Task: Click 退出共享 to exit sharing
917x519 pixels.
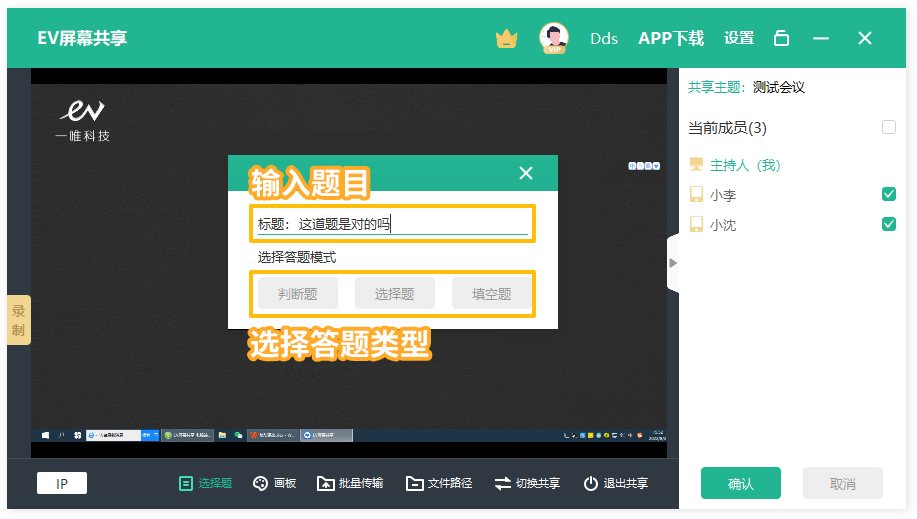Action: click(x=615, y=483)
